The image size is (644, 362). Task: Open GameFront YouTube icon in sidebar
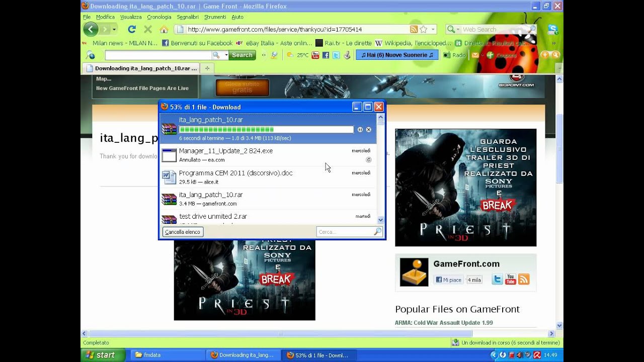tap(510, 279)
